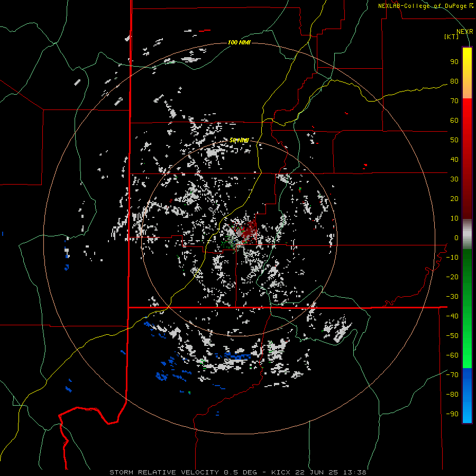The height and width of the screenshot is (476, 476).
Task: Select the gray zero-velocity segment of the color bar
Action: click(x=467, y=234)
